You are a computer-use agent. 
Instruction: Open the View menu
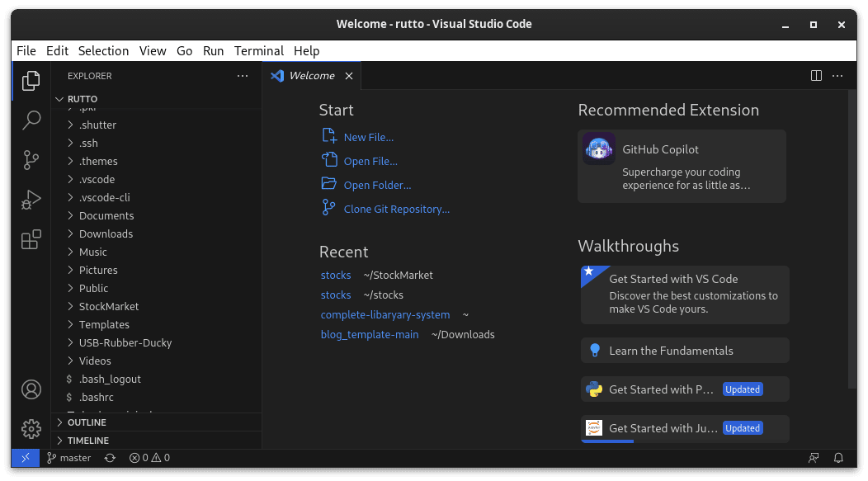click(x=153, y=51)
